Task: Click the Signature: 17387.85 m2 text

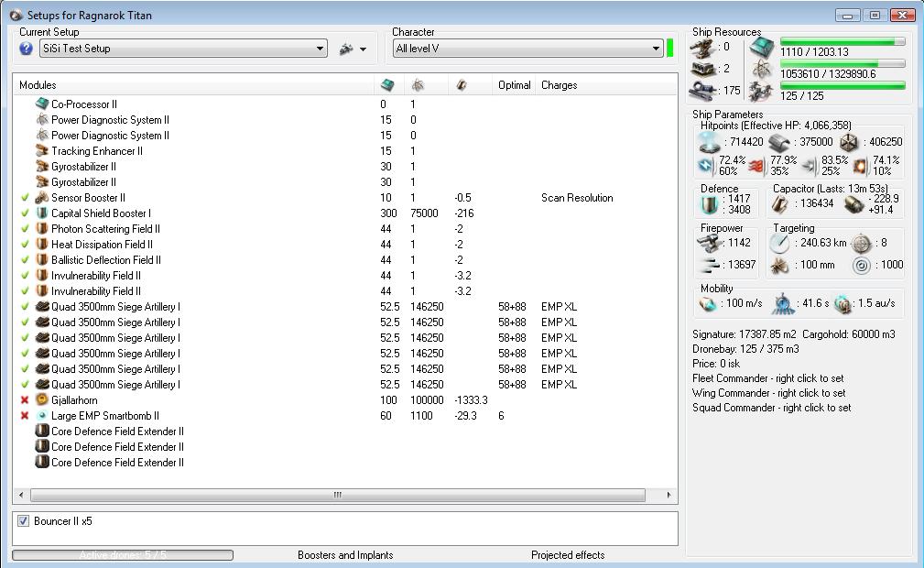Action: point(744,334)
